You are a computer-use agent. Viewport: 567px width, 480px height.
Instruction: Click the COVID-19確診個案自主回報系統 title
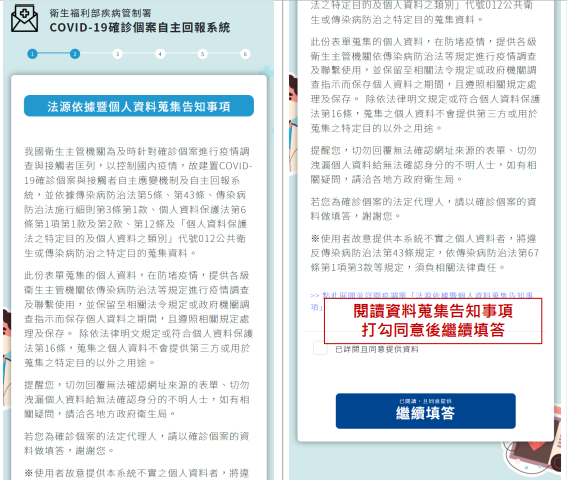point(140,27)
